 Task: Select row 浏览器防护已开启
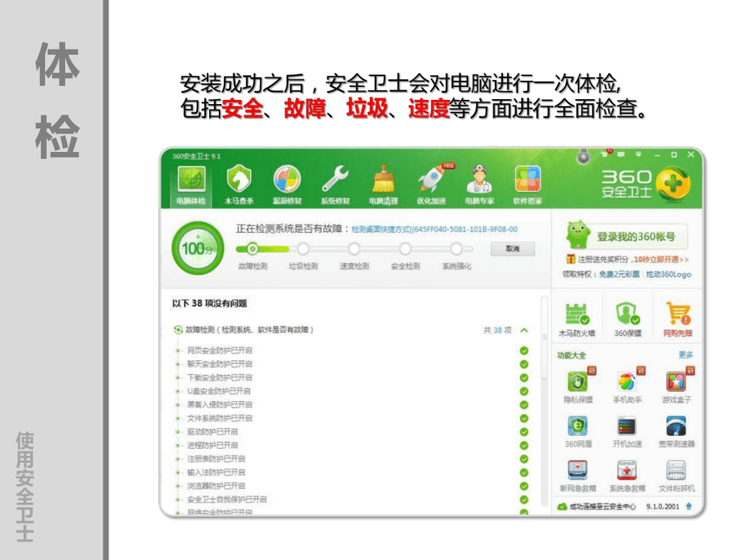tap(352, 486)
